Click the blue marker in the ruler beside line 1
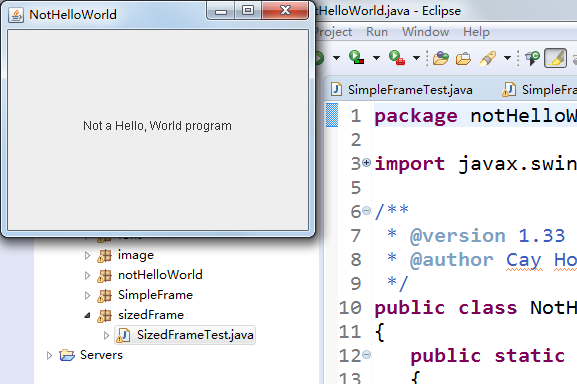This screenshot has height=384, width=577. [332, 115]
